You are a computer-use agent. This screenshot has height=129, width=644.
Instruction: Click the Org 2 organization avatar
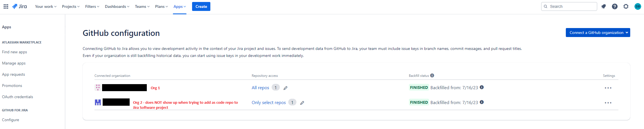click(x=98, y=102)
